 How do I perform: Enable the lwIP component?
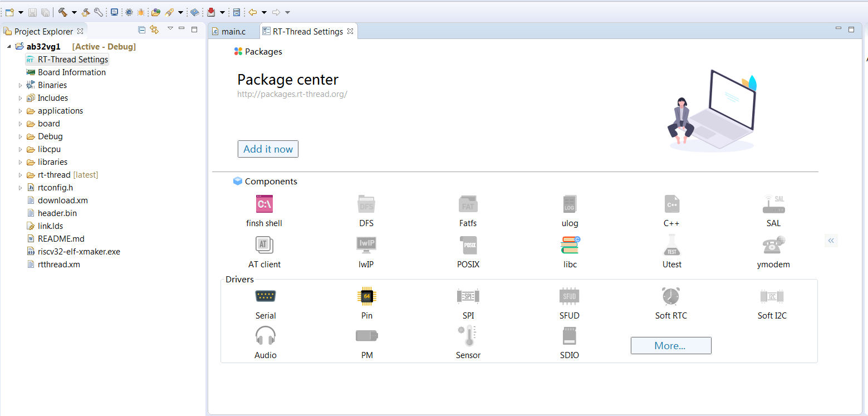[x=366, y=245]
